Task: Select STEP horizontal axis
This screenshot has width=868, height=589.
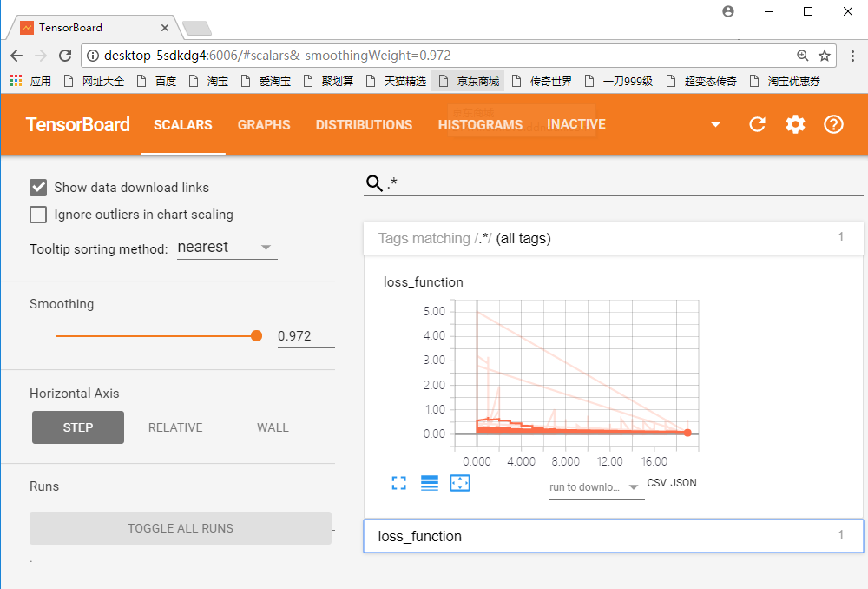Action: coord(78,427)
